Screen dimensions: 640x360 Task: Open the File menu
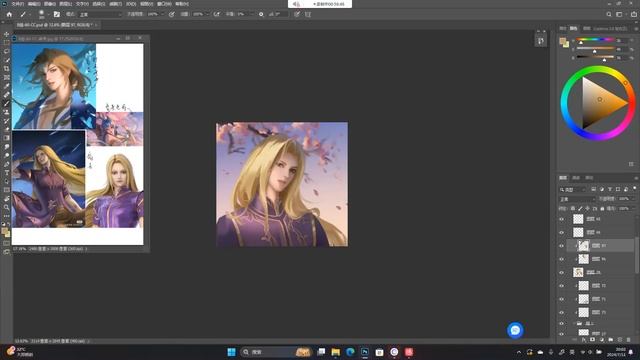pyautogui.click(x=18, y=4)
